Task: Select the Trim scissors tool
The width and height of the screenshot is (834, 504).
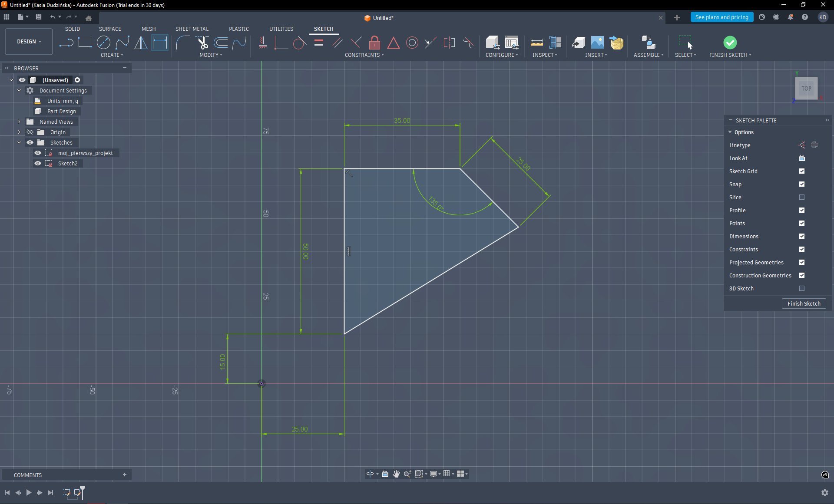Action: 202,43
